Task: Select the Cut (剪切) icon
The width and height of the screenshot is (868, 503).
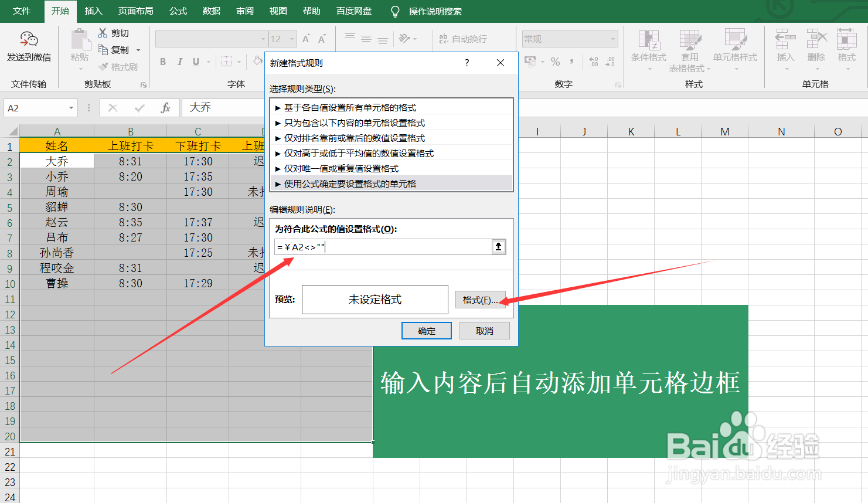Action: pyautogui.click(x=115, y=33)
